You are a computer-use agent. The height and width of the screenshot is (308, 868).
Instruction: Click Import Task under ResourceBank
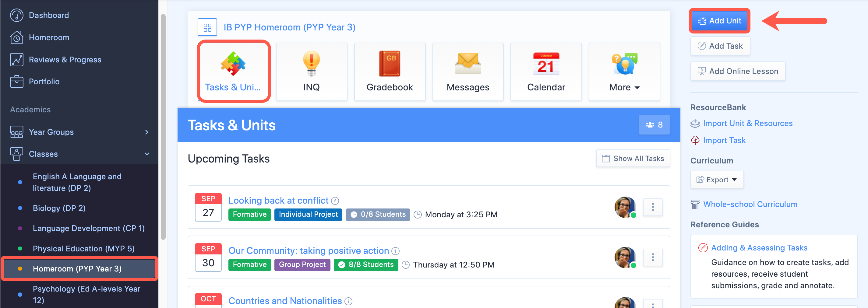coord(725,140)
